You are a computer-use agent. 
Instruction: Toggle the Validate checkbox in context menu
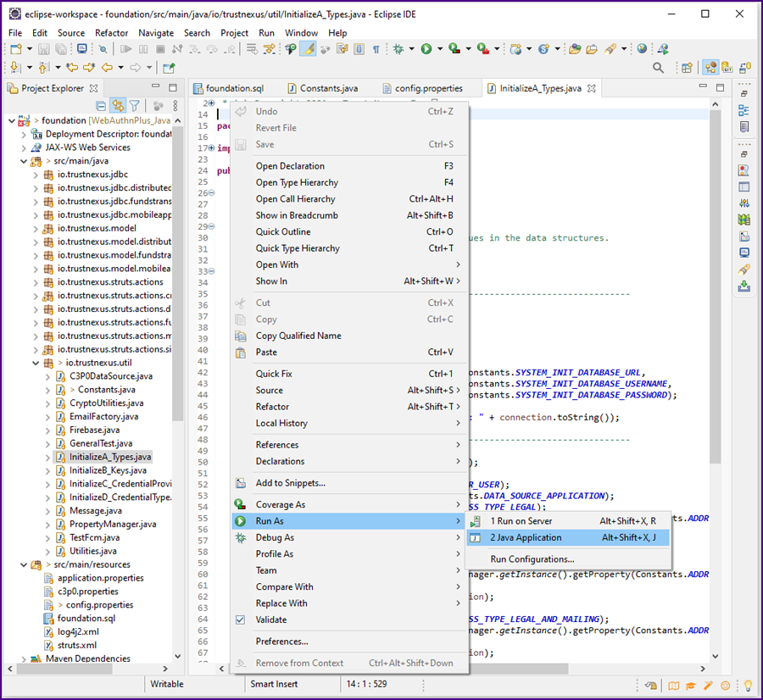point(241,619)
